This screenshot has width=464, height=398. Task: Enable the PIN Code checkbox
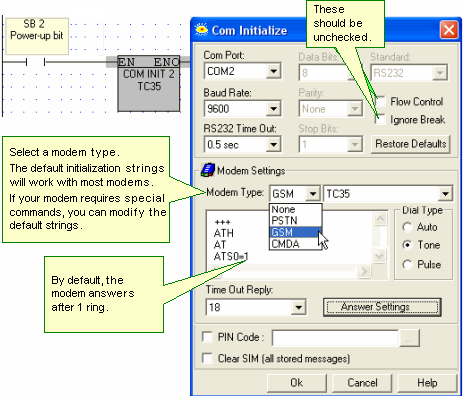coord(207,337)
